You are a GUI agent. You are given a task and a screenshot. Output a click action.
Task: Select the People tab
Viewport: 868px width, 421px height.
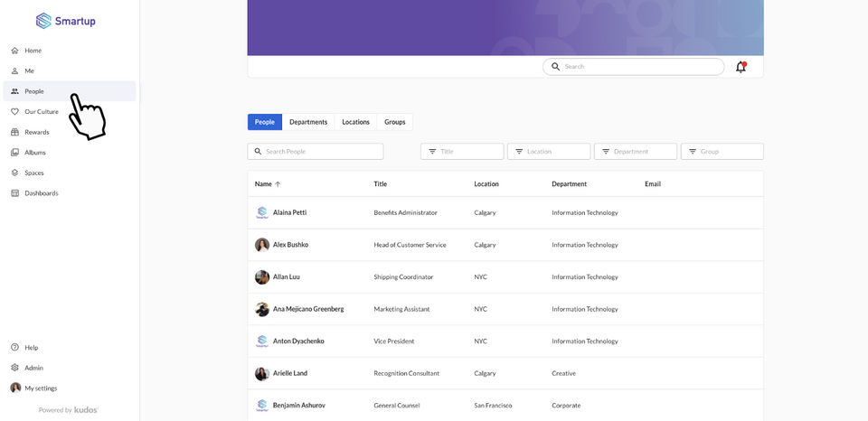tap(265, 122)
